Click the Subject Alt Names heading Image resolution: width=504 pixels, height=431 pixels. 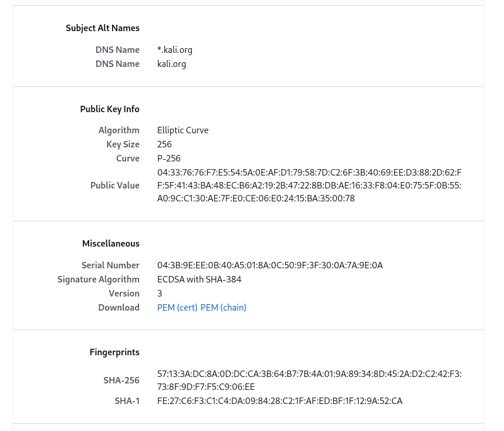click(103, 28)
